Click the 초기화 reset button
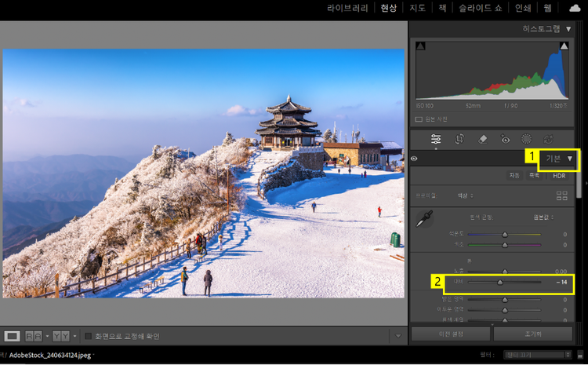The image size is (588, 365). [533, 334]
